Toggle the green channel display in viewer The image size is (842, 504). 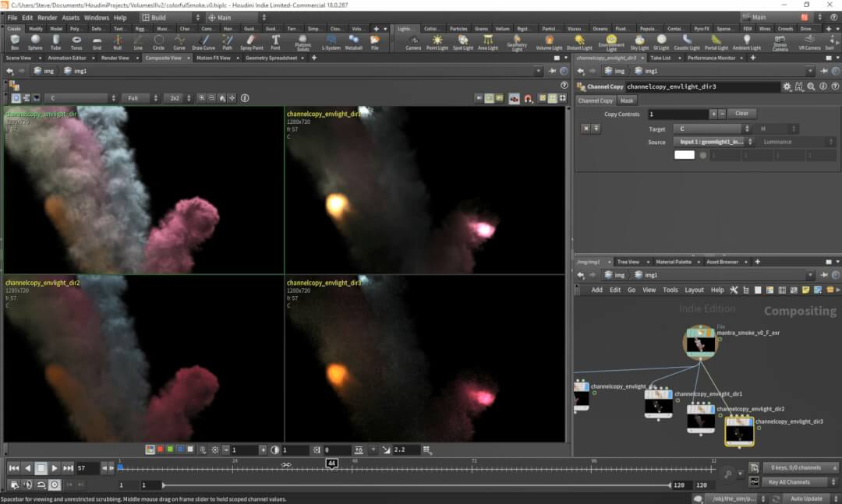coord(171,449)
